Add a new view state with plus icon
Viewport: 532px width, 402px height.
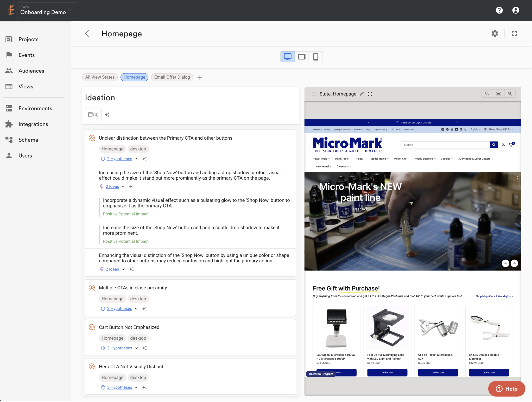pyautogui.click(x=200, y=77)
